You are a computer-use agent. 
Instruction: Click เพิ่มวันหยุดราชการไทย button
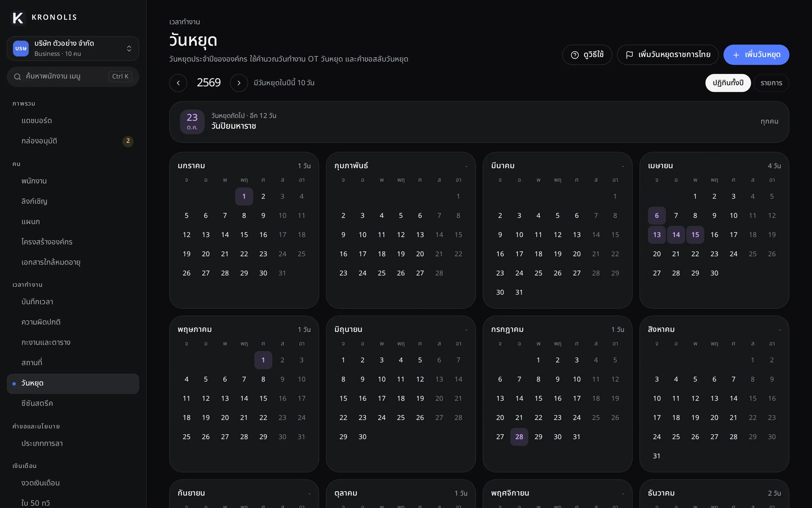click(668, 55)
